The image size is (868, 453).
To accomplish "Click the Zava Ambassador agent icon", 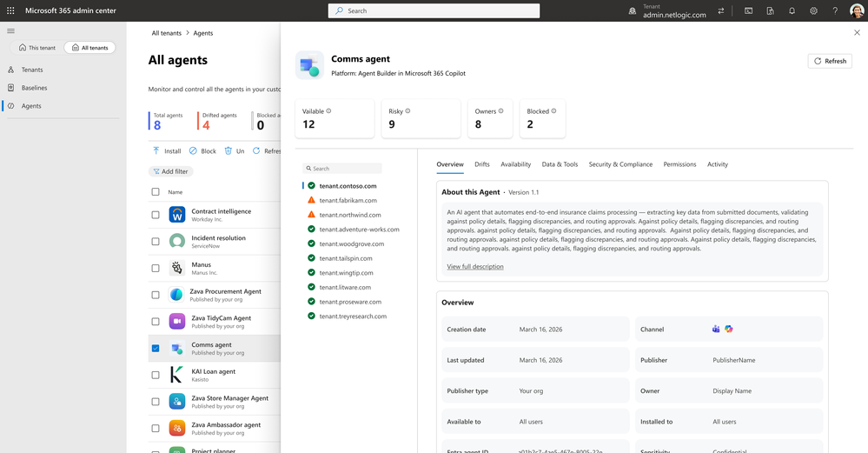I will click(177, 428).
